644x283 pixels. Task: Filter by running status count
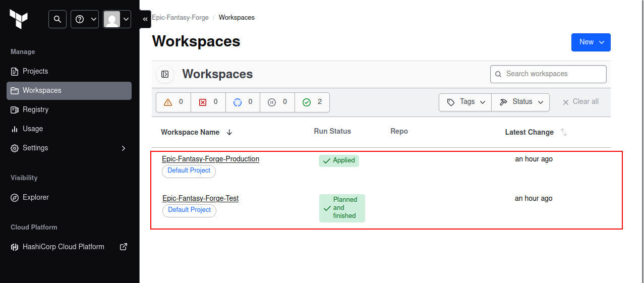coord(243,102)
